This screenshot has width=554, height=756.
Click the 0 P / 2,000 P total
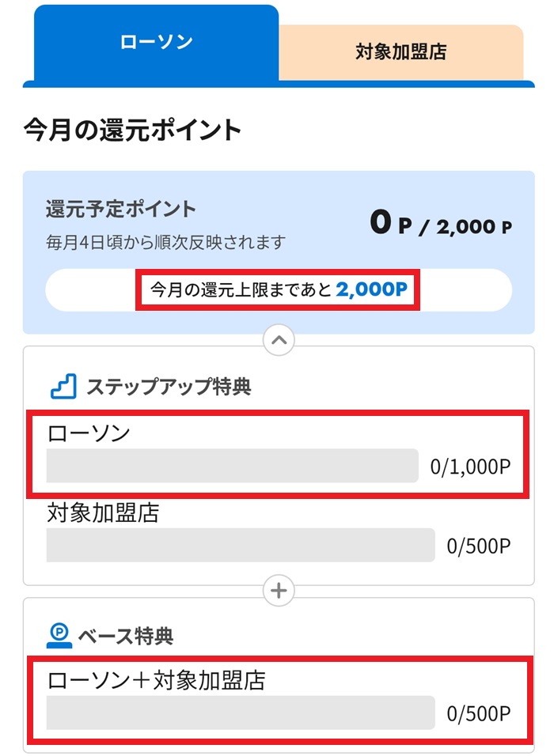click(x=440, y=225)
